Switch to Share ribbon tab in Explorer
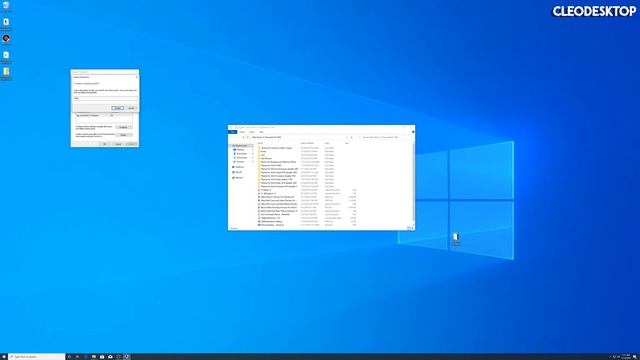This screenshot has width=640, height=360. (x=252, y=132)
